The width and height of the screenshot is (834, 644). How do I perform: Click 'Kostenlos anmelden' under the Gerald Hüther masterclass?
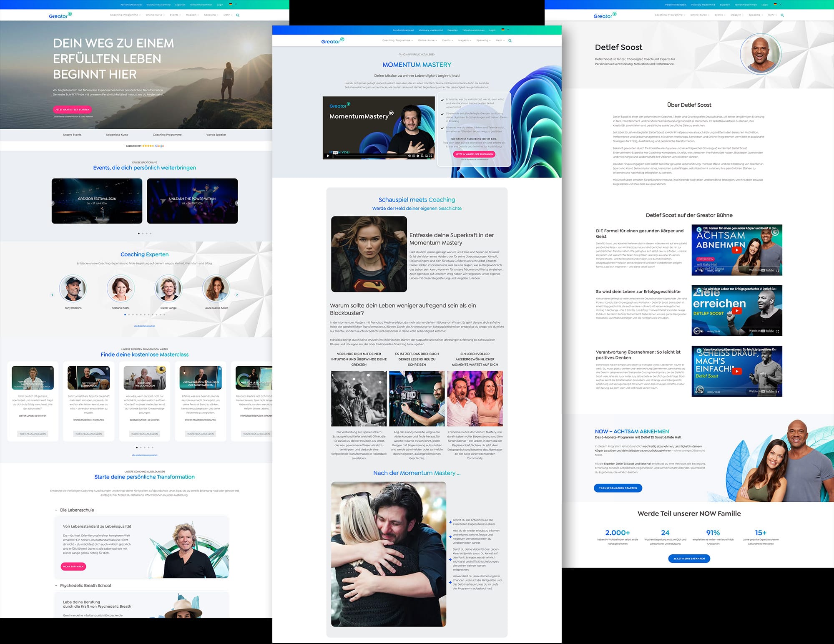(145, 434)
